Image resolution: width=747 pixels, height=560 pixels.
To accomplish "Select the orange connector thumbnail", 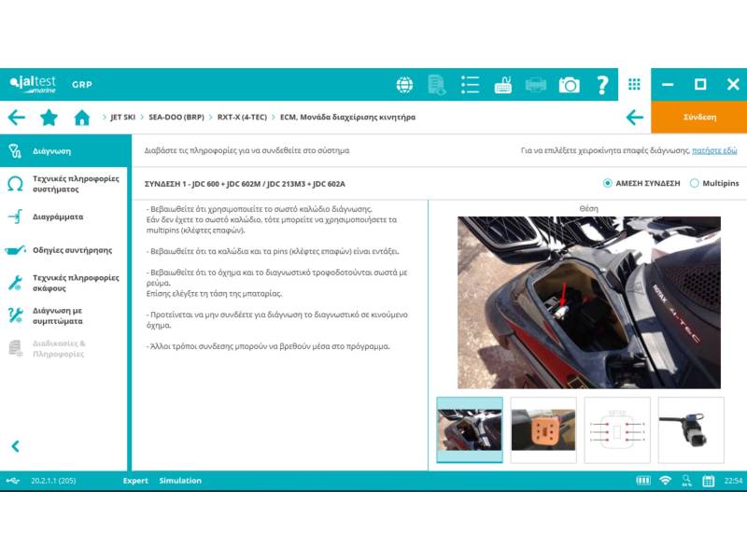I will (x=543, y=430).
